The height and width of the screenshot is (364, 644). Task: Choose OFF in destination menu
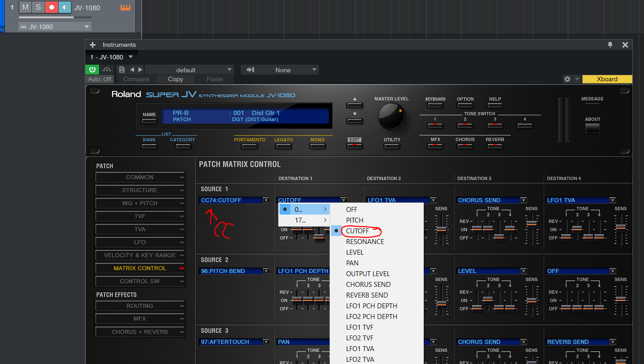[376, 210]
